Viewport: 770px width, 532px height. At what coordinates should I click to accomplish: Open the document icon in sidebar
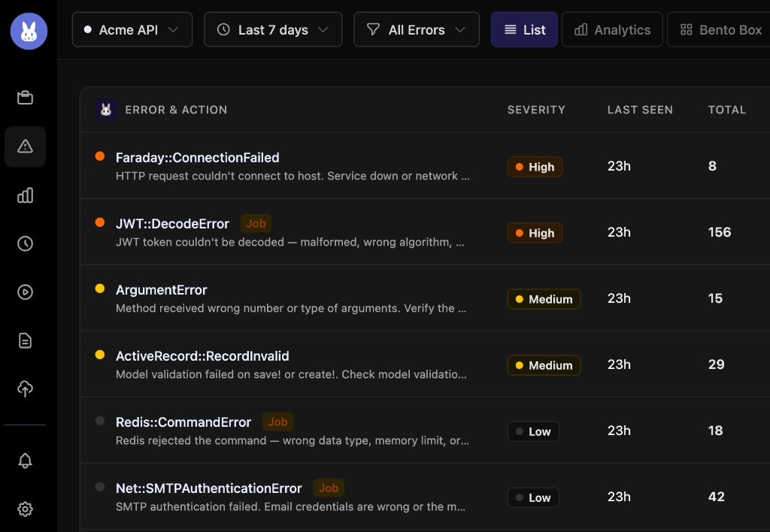tap(25, 340)
